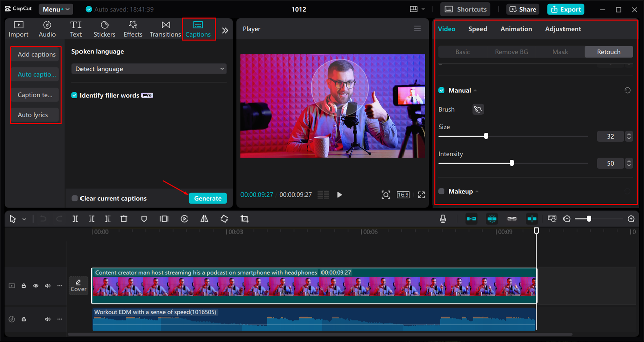Click the Undo arrow in timeline toolbar

pyautogui.click(x=43, y=219)
